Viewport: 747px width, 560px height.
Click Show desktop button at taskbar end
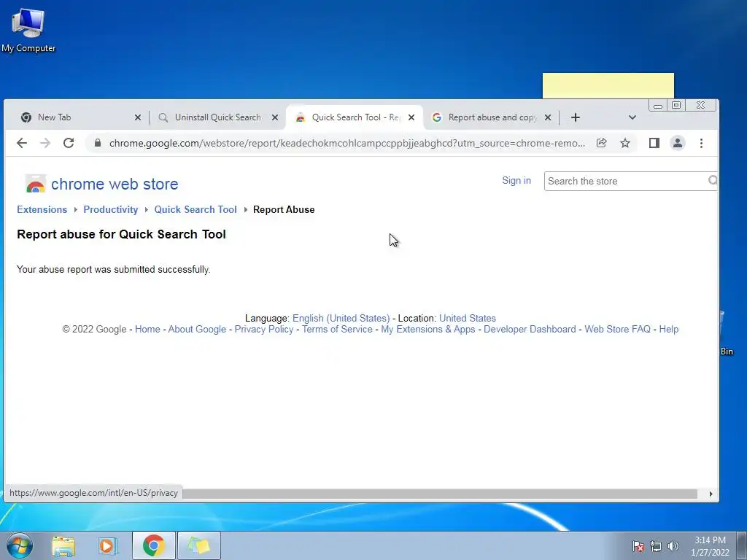742,545
